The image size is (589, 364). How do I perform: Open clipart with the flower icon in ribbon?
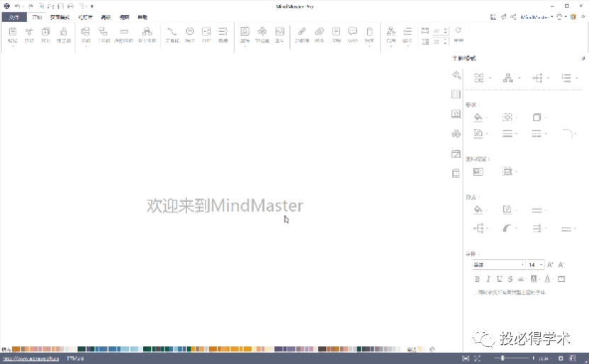coord(262,32)
